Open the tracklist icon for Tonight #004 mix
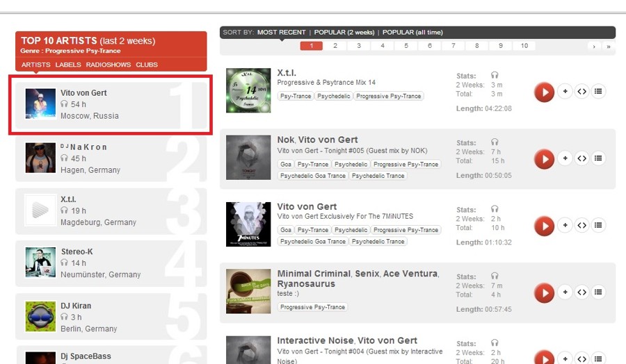The height and width of the screenshot is (364, 626). coord(598,358)
